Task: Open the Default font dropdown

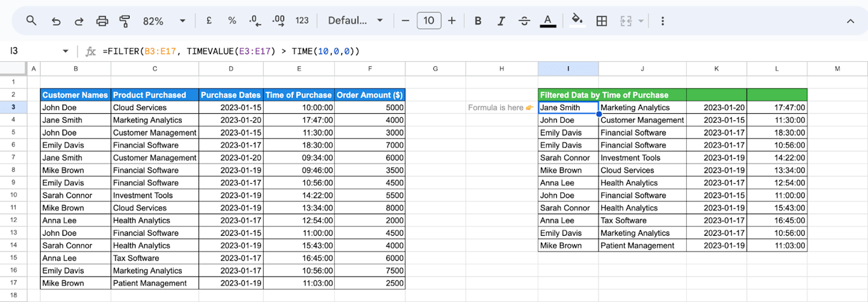Action: point(355,21)
